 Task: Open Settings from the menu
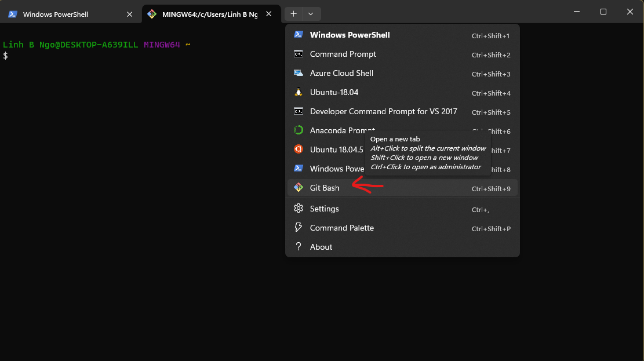pos(325,208)
